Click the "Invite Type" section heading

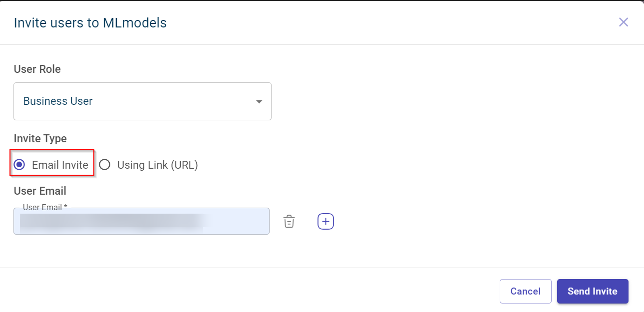point(40,138)
